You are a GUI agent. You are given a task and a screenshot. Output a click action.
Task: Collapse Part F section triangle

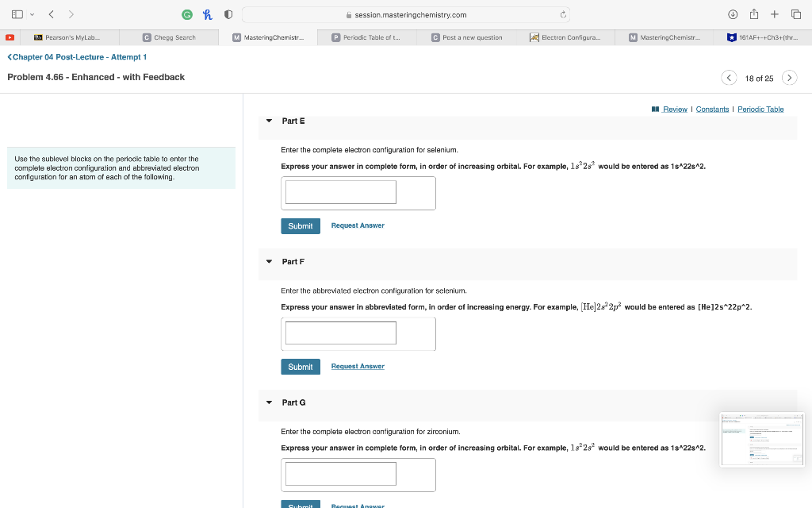(269, 262)
